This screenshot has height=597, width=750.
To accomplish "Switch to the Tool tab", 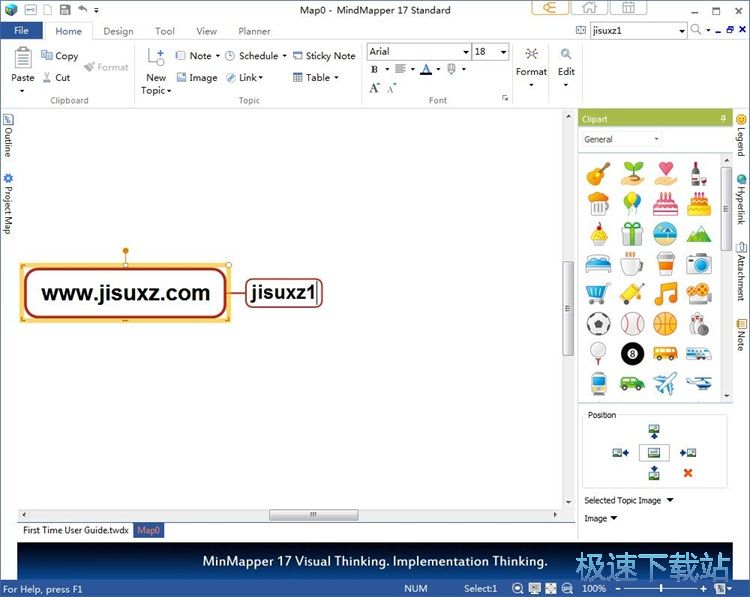I will point(165,31).
